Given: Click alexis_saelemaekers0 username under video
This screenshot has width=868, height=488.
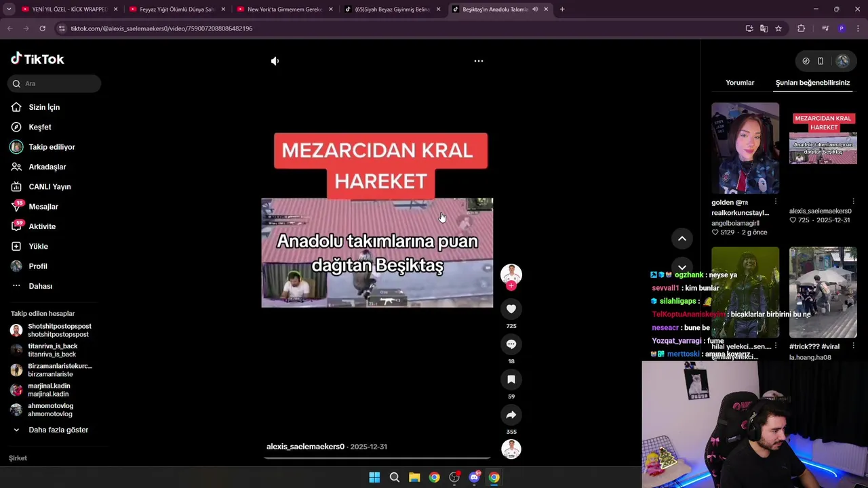Looking at the screenshot, I should 305,447.
